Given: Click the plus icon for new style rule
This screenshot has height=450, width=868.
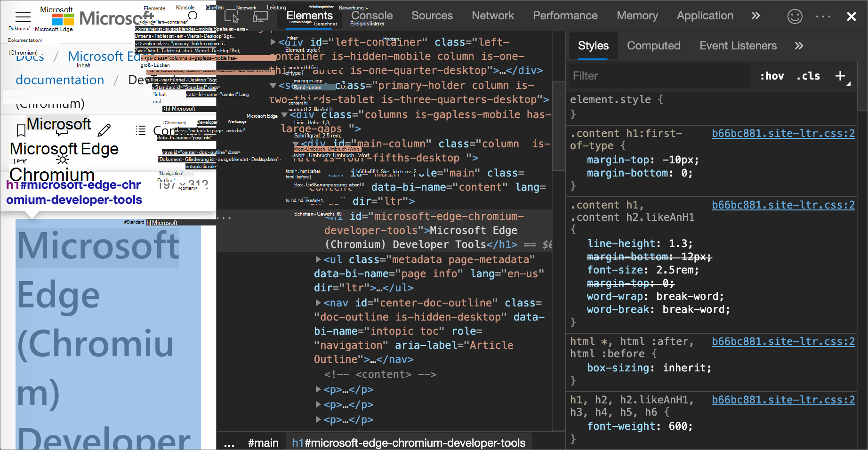Looking at the screenshot, I should pos(840,76).
